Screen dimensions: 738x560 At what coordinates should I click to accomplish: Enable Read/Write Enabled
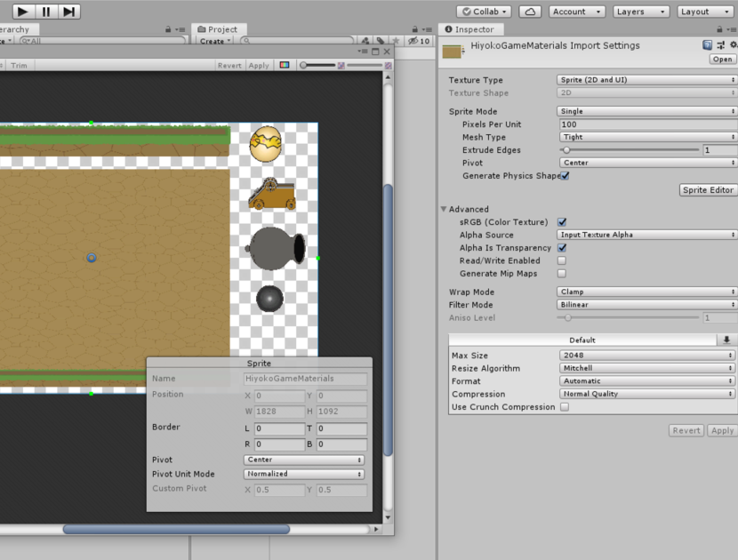[x=564, y=260]
